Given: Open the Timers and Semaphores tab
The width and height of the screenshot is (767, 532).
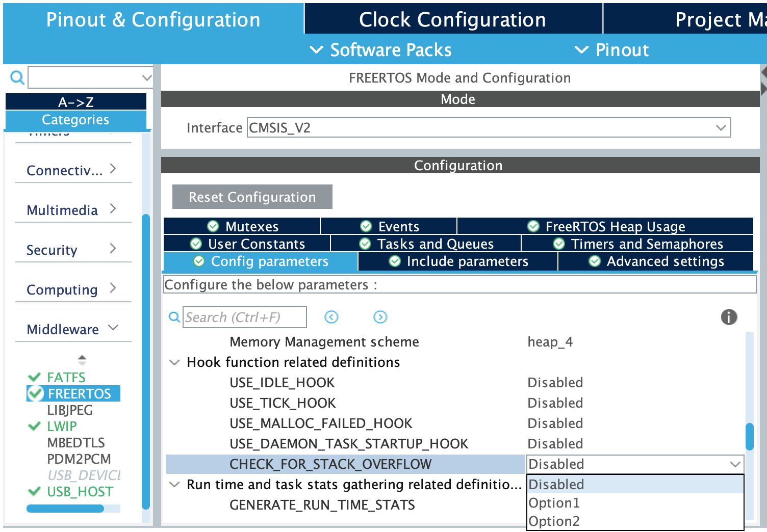Looking at the screenshot, I should (x=637, y=244).
